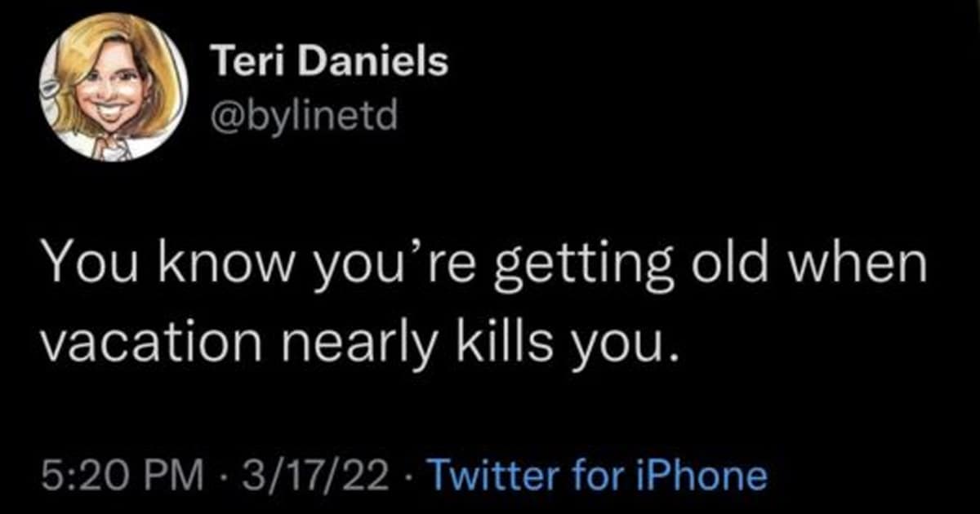Image resolution: width=980 pixels, height=514 pixels.
Task: Click the first name "Teri"
Action: point(241,63)
